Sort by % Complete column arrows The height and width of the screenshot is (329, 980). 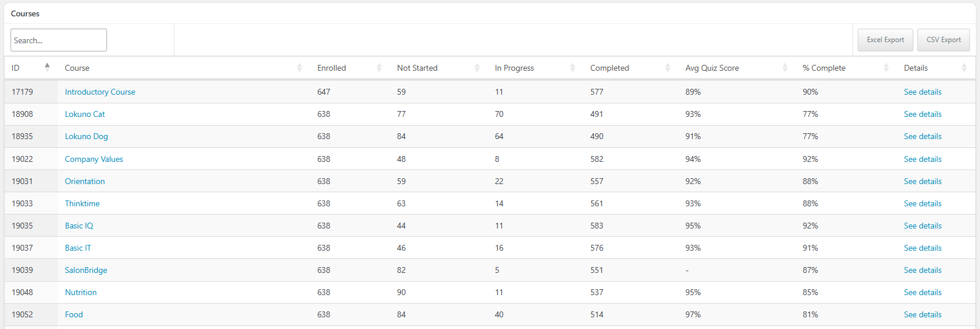pos(886,68)
